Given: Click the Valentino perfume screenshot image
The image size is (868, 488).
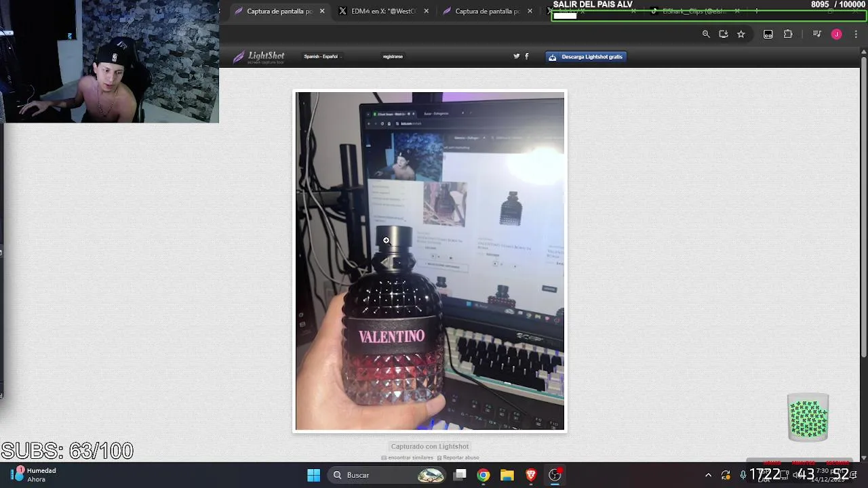Looking at the screenshot, I should click(x=430, y=261).
